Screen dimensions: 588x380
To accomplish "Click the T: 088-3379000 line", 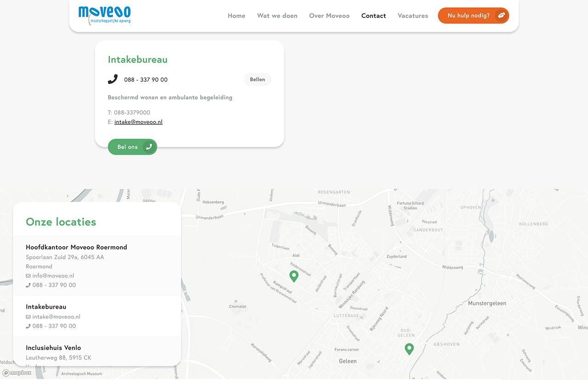I will [129, 113].
